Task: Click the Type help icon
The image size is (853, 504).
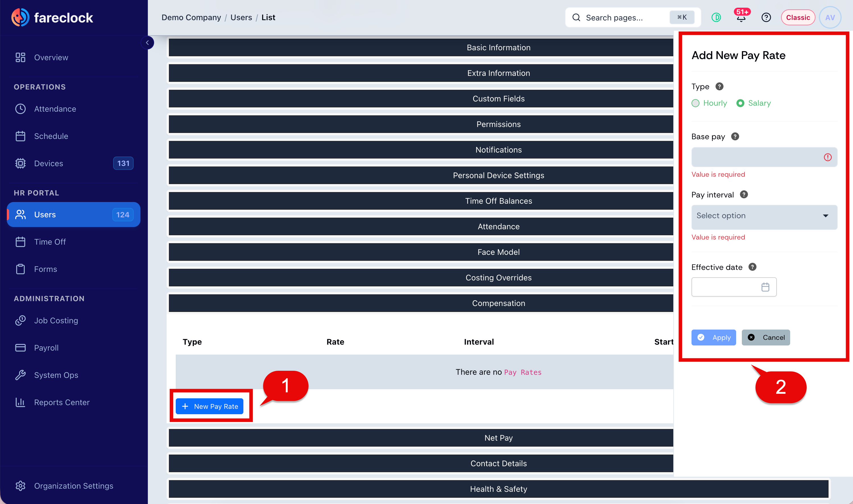Action: (719, 86)
